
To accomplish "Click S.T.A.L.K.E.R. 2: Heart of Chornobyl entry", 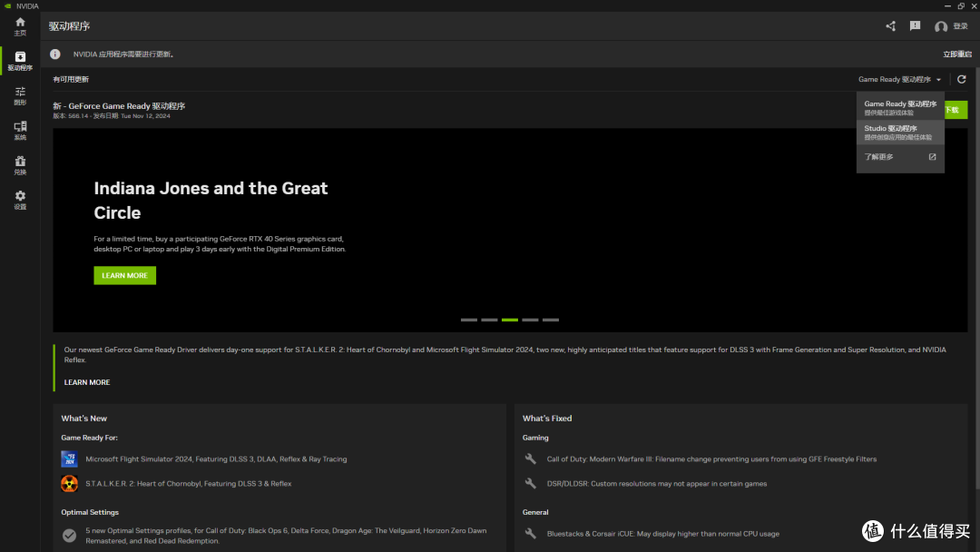I will pyautogui.click(x=188, y=483).
